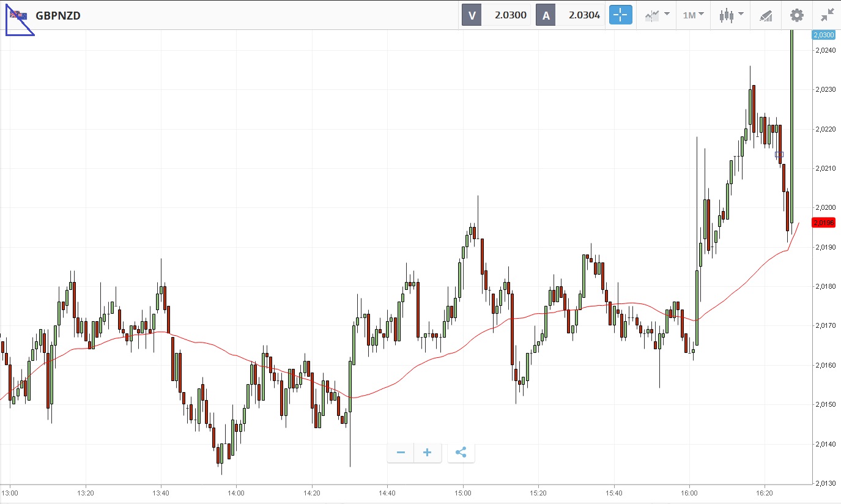The image size is (841, 504).
Task: Click the 2,0200 price axis label
Action: click(825, 208)
